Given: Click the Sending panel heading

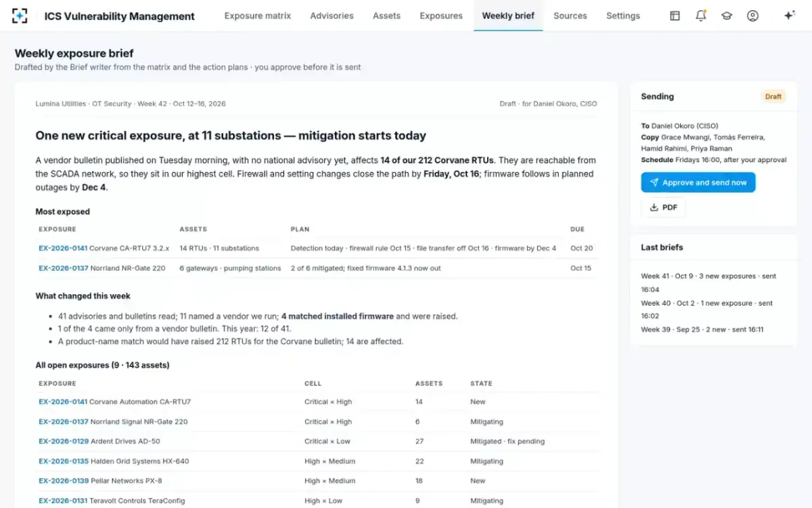Looking at the screenshot, I should click(657, 97).
